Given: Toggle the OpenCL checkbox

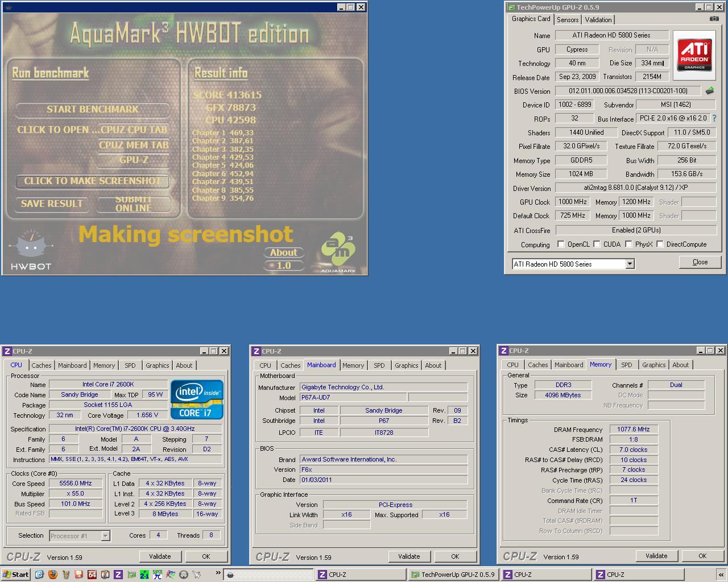Looking at the screenshot, I should (561, 244).
